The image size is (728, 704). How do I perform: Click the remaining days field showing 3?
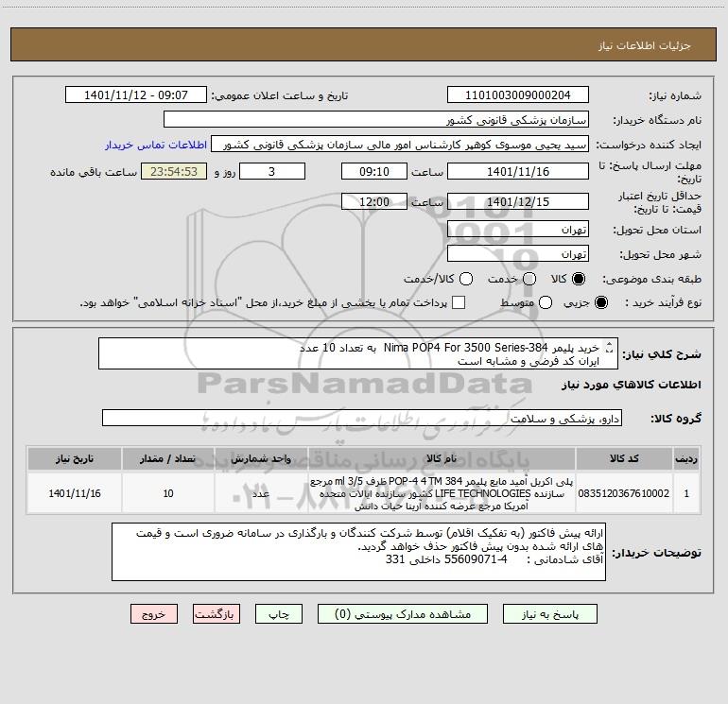coord(272,172)
